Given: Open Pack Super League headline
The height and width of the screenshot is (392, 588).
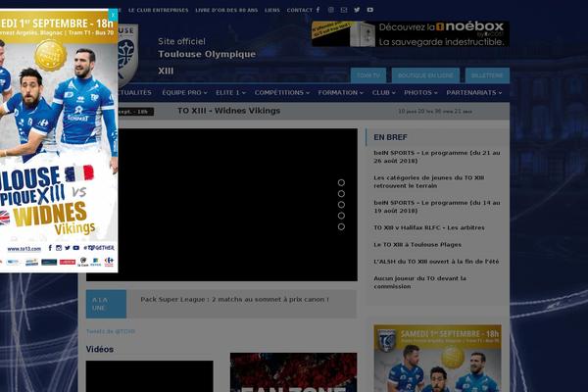Looking at the screenshot, I should [x=235, y=299].
